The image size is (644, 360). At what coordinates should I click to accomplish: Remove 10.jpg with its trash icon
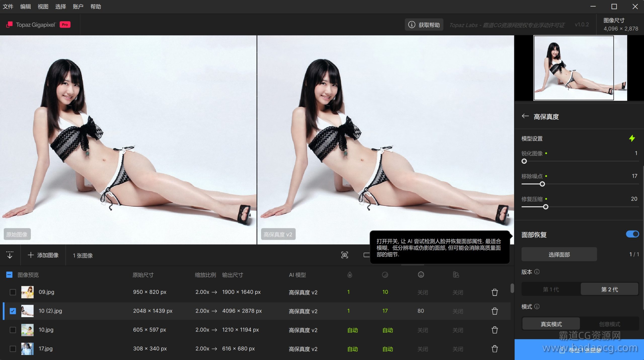point(495,330)
